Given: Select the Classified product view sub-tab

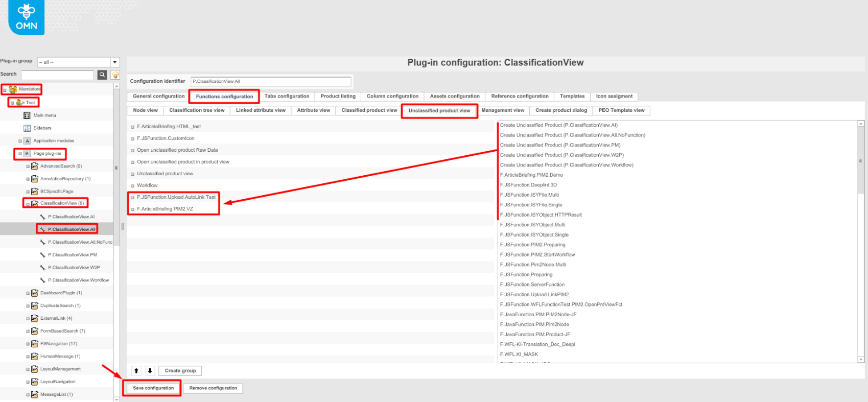Looking at the screenshot, I should pos(369,110).
